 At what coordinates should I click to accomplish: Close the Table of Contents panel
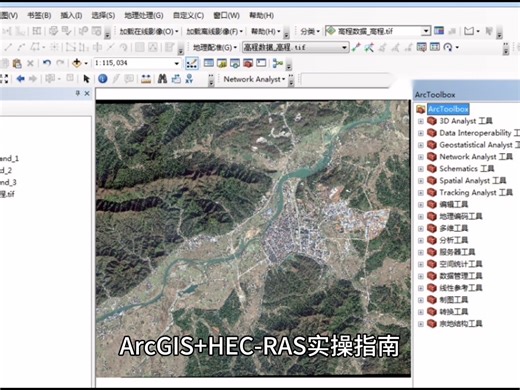[x=87, y=93]
